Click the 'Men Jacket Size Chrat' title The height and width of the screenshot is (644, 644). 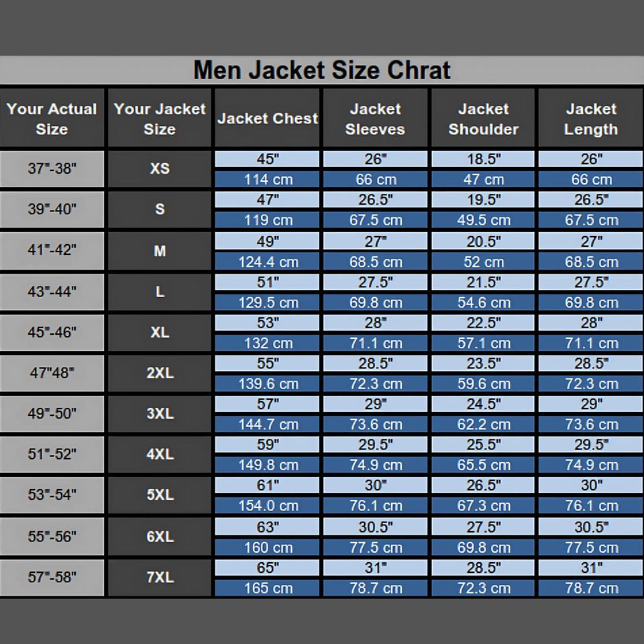point(322,70)
